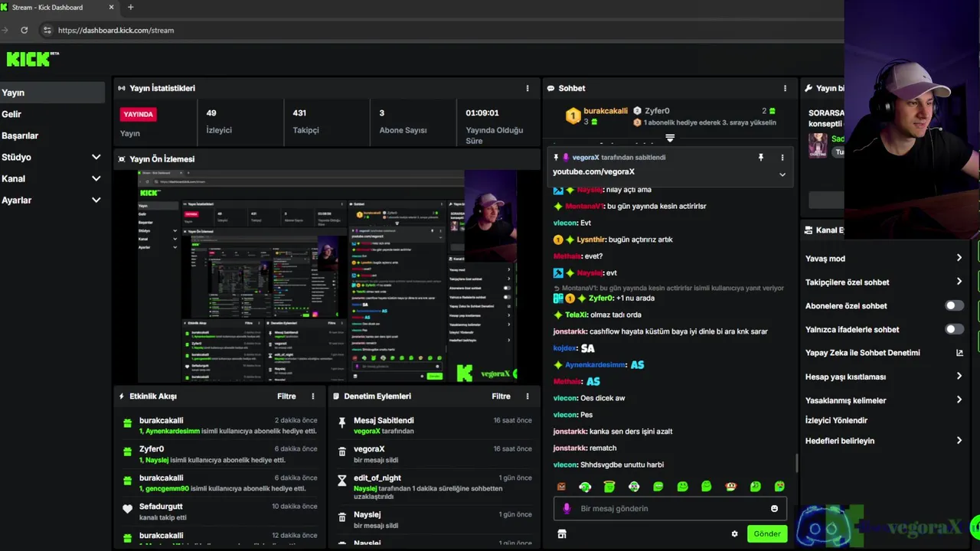Click the hourglass icon beside edit_of_night
980x551 pixels.
coord(341,480)
